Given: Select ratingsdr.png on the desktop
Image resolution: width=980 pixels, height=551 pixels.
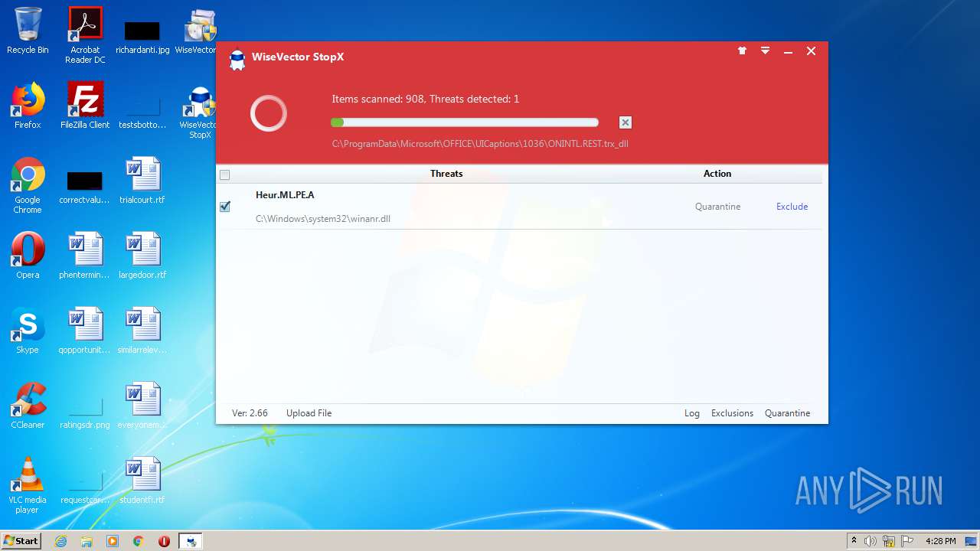Looking at the screenshot, I should (85, 412).
